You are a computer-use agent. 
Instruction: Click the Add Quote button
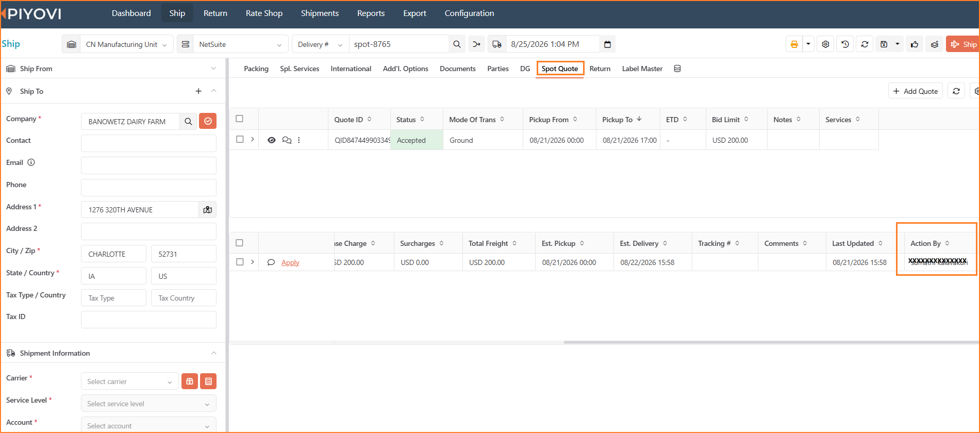916,91
